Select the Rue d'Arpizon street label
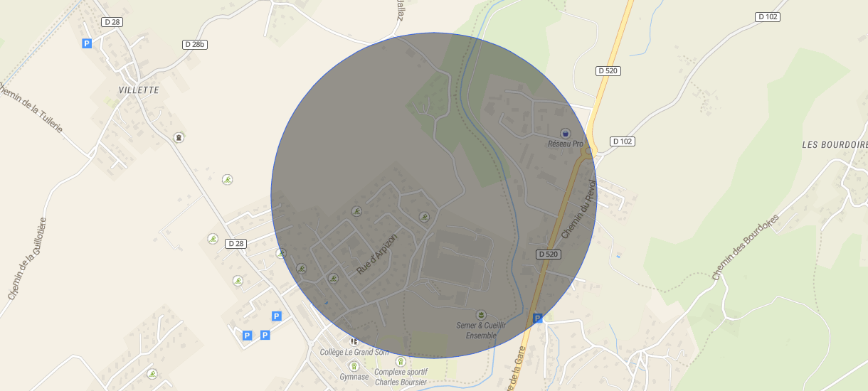 377,254
